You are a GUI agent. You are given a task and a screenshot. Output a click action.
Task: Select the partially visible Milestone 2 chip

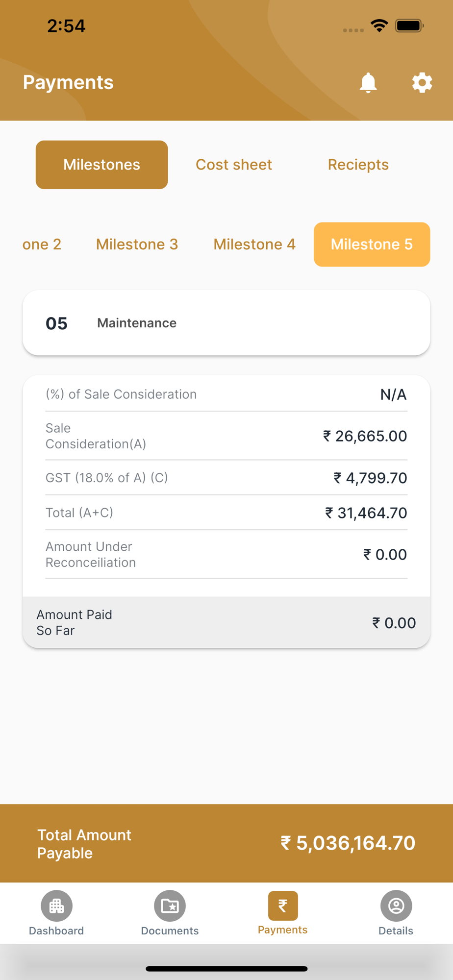[x=42, y=245]
